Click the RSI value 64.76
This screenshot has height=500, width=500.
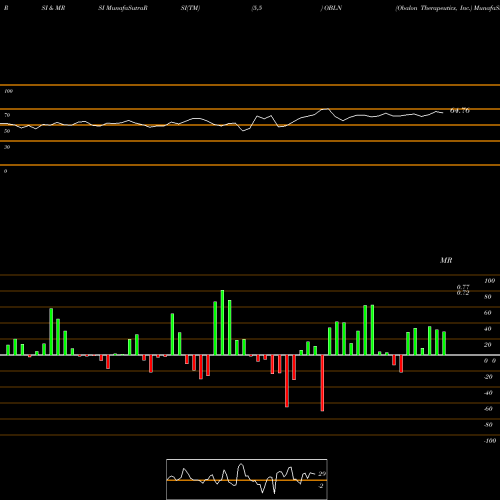[x=460, y=111]
